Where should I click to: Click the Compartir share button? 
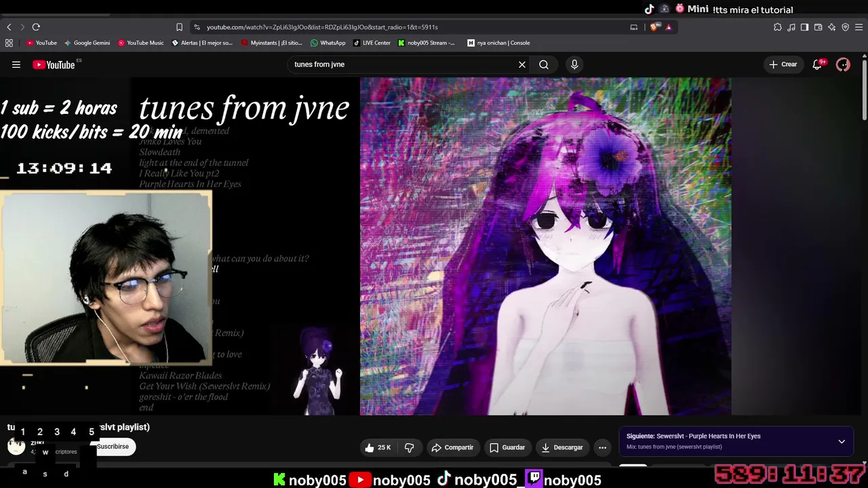(452, 447)
